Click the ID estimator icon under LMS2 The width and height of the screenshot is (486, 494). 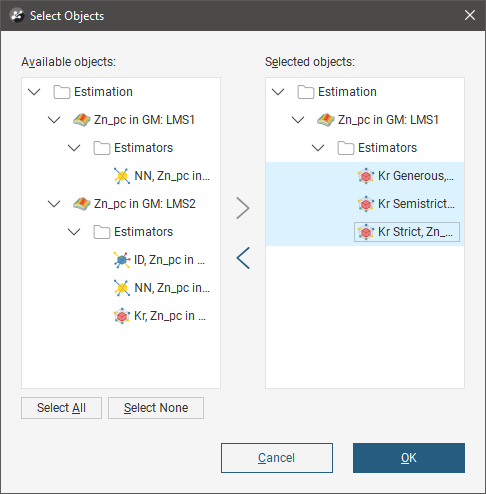coord(122,260)
